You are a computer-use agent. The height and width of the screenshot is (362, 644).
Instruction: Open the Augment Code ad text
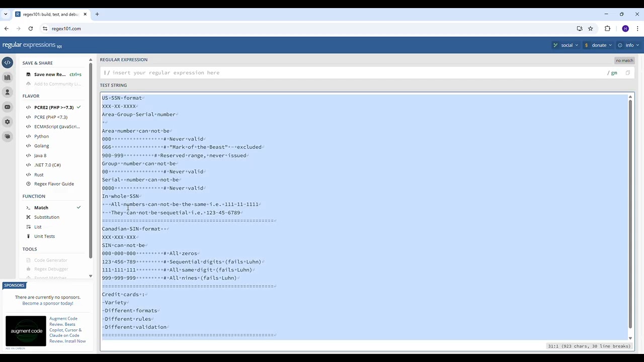(x=67, y=330)
